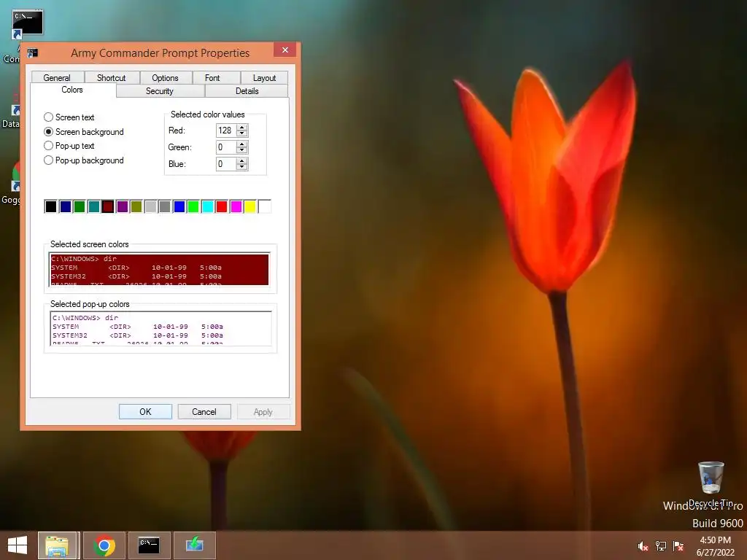The image size is (747, 560).
Task: Select the Google Chrome desktop shortcut
Action: [12, 183]
